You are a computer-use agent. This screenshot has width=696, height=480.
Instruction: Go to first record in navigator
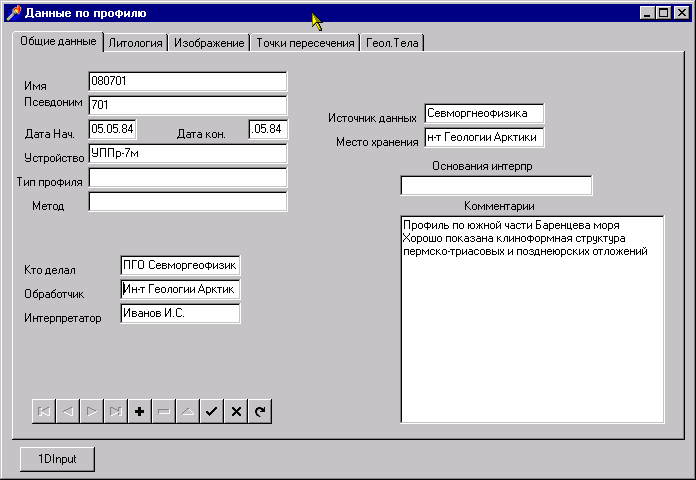click(43, 411)
